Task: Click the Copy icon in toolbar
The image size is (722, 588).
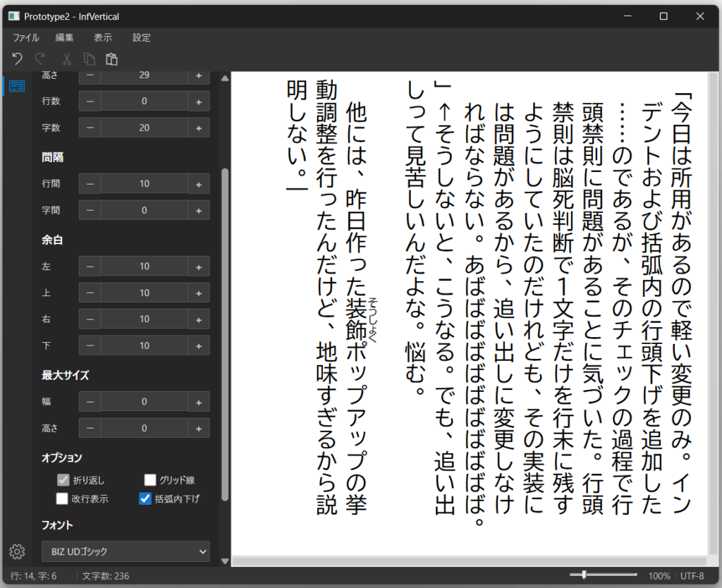Action: [89, 59]
